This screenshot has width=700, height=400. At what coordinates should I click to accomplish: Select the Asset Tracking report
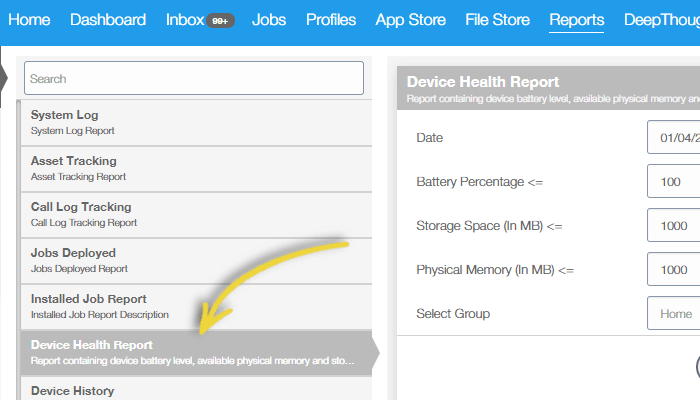196,169
